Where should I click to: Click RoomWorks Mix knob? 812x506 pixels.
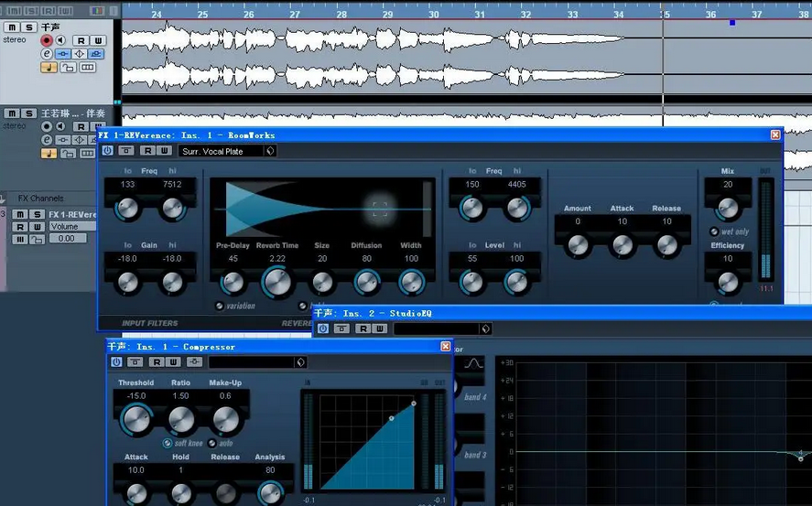click(x=728, y=209)
